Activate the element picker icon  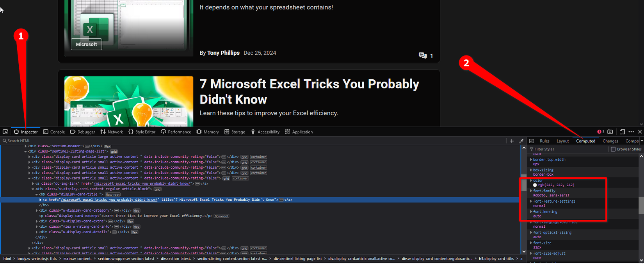click(x=5, y=132)
